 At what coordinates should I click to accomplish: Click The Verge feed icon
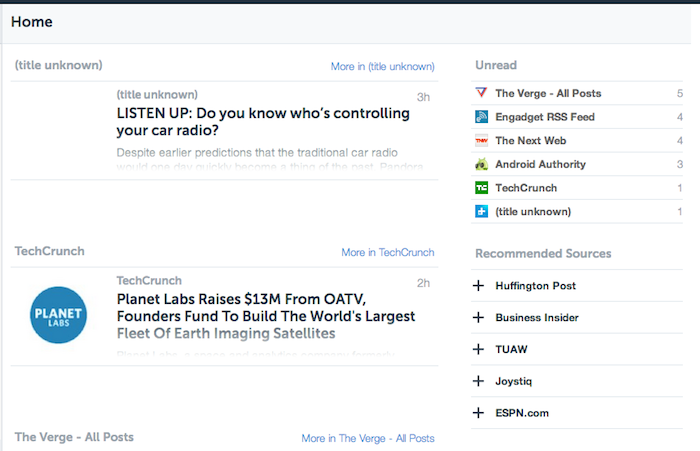click(482, 93)
